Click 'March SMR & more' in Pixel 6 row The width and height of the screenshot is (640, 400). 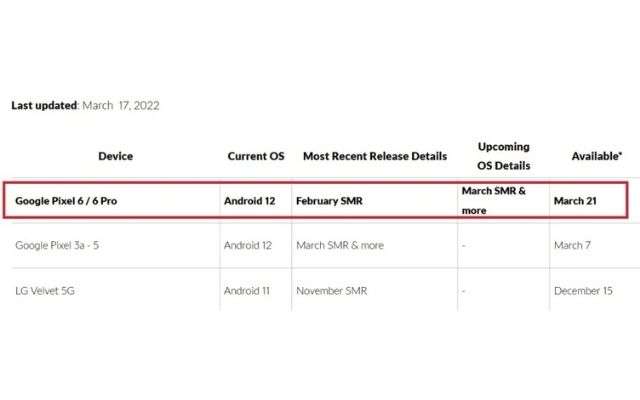click(x=493, y=200)
